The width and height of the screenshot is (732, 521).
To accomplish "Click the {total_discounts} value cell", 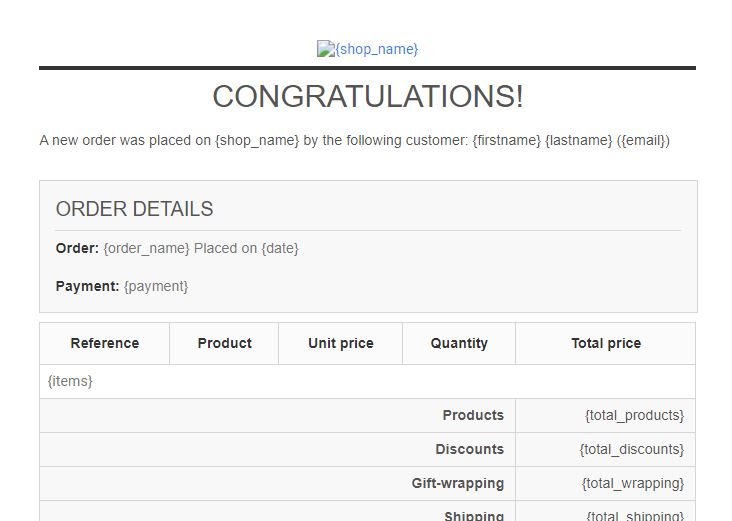I will pos(631,449).
